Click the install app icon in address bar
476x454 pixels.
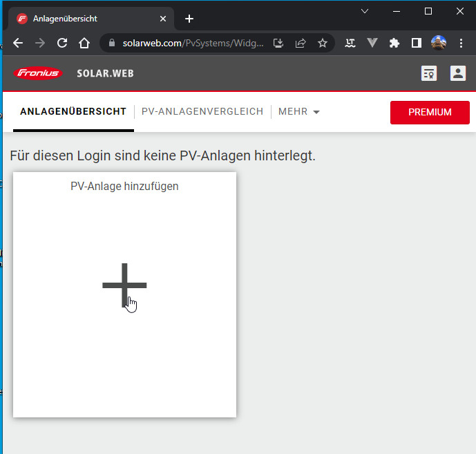click(x=278, y=43)
